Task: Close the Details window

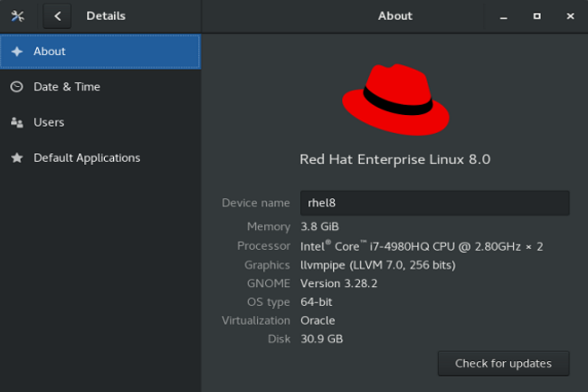Action: coord(571,16)
